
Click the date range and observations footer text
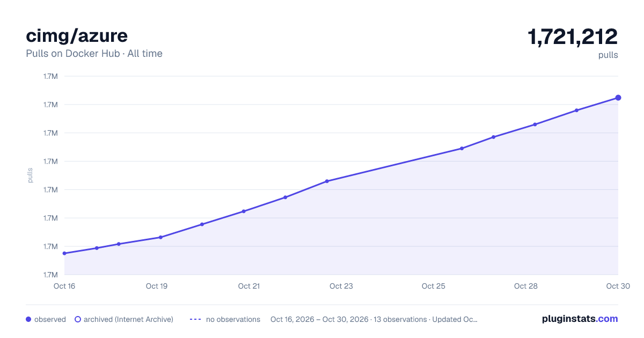click(374, 319)
